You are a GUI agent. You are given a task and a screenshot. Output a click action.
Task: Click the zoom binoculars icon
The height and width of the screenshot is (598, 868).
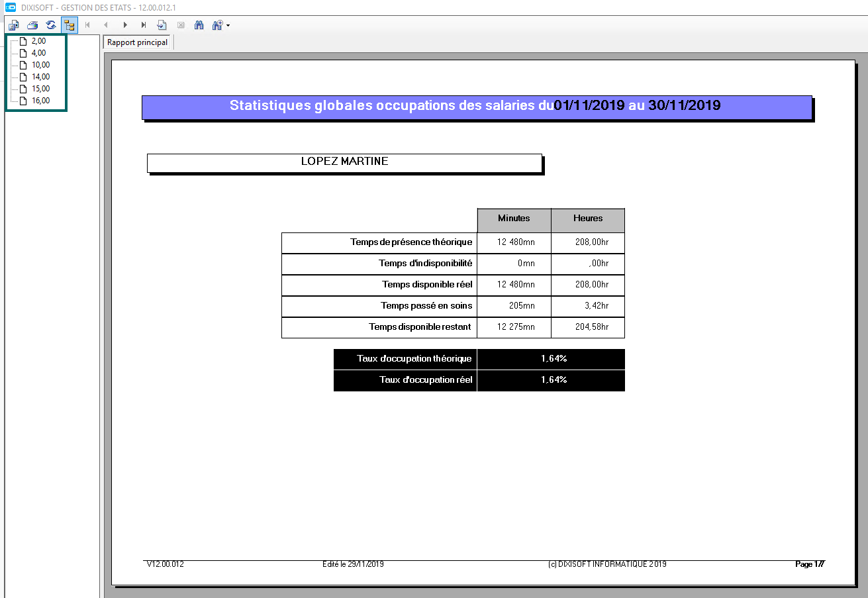[217, 25]
